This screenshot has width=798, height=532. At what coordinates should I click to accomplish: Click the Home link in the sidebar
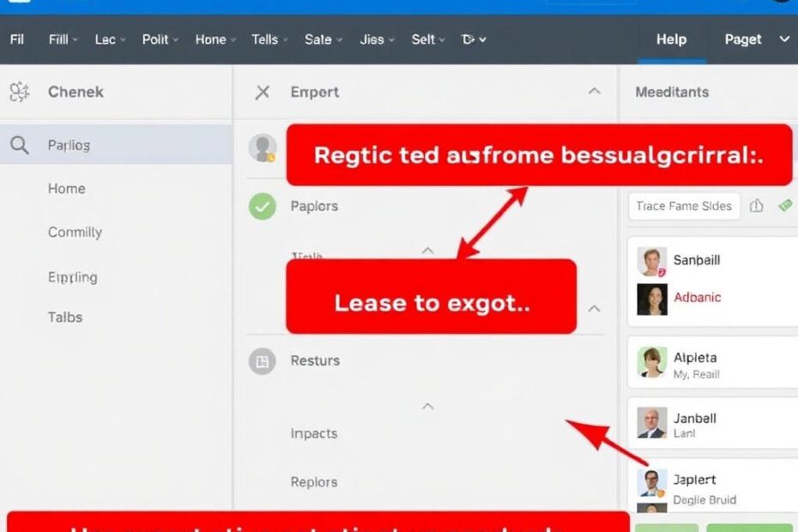66,188
